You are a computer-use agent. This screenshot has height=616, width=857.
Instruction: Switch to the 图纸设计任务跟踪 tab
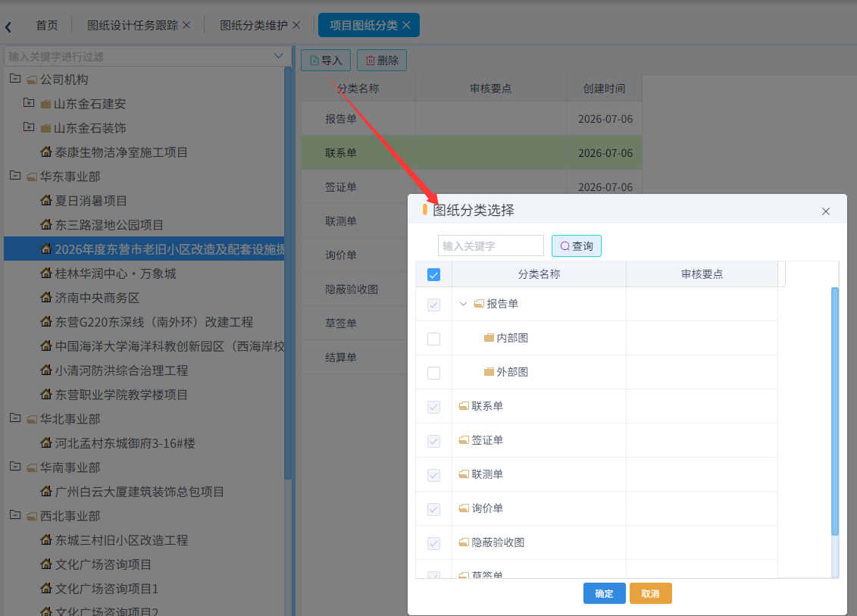(x=133, y=25)
